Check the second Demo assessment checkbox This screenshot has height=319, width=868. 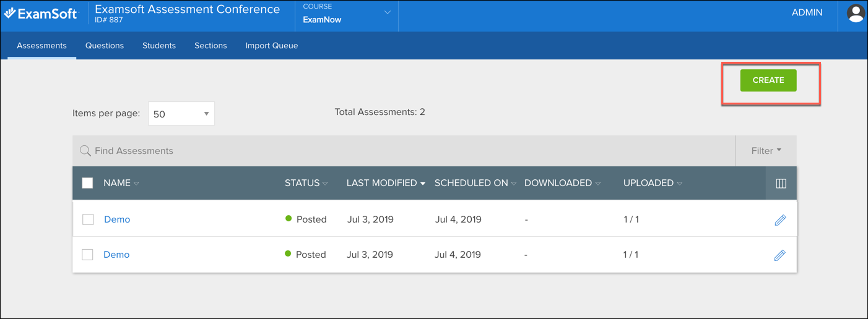[x=87, y=255]
